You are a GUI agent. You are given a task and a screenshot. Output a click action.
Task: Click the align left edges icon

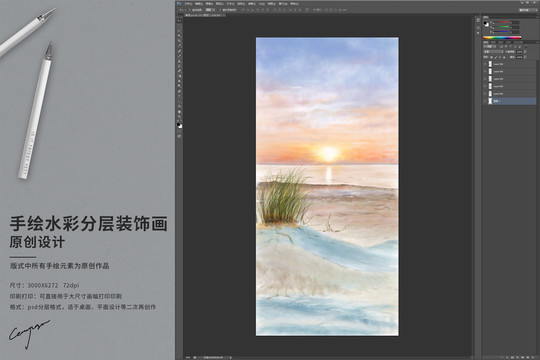(x=257, y=10)
